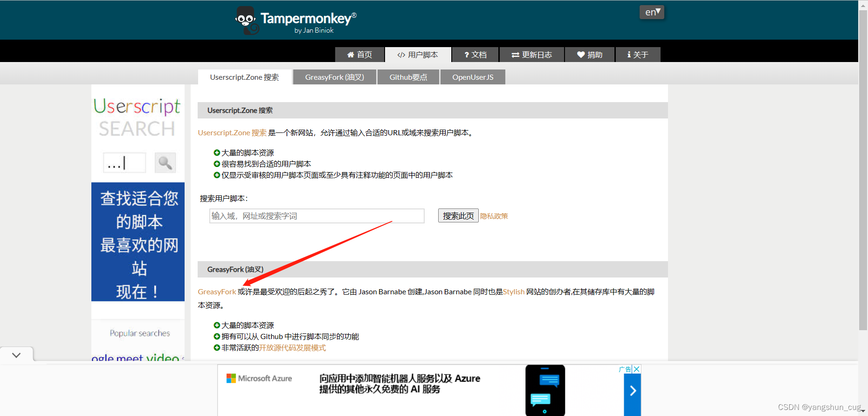
Task: Switch to GreasyFork (油叉) sub-tab
Action: (335, 77)
